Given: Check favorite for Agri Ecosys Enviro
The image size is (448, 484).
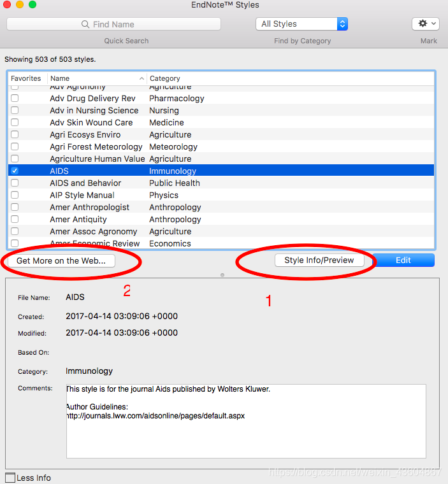Looking at the screenshot, I should tap(15, 134).
